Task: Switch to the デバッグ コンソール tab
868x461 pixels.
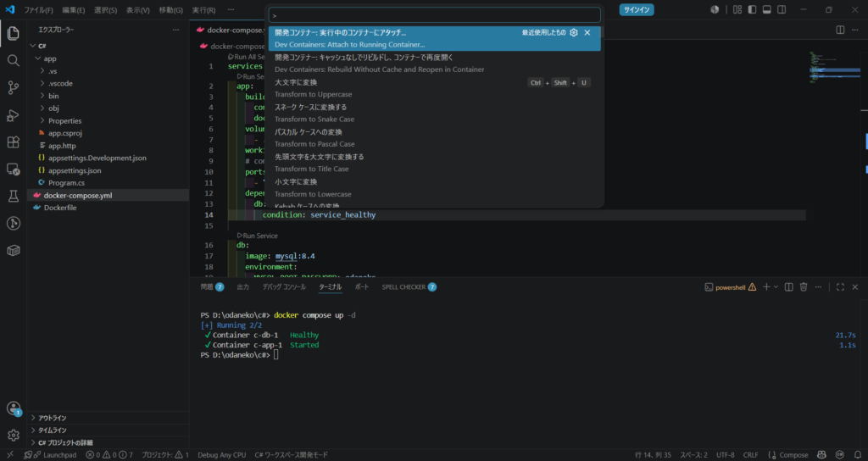Action: point(284,286)
